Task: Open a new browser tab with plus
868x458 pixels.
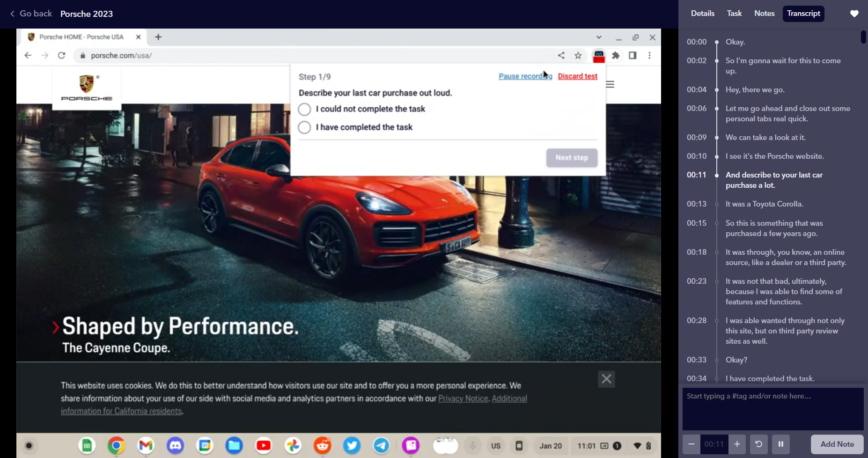Action: click(x=158, y=37)
